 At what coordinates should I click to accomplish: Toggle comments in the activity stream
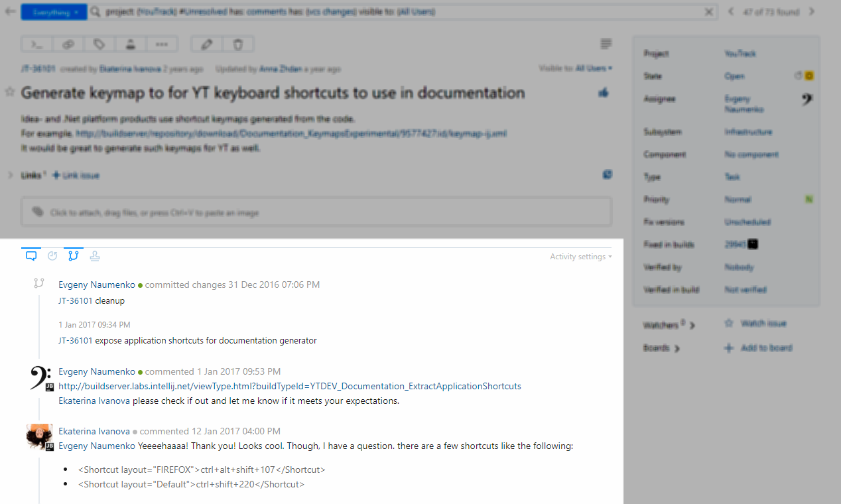coord(31,256)
